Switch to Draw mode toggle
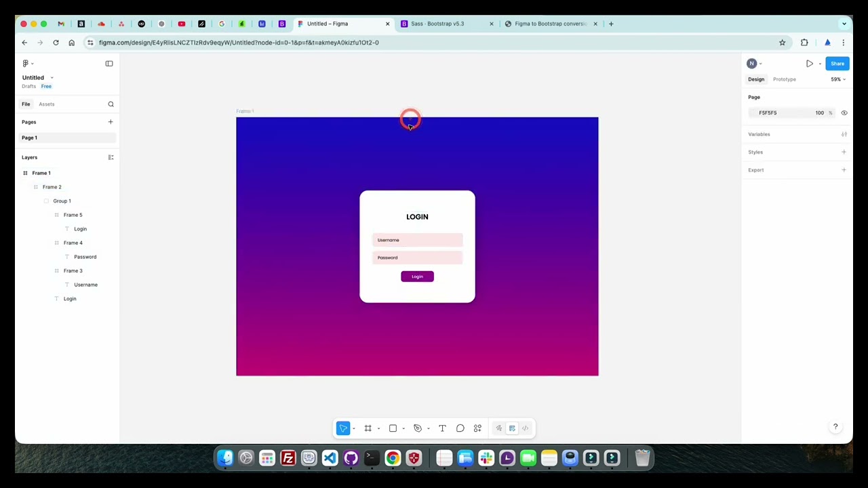 coord(499,428)
